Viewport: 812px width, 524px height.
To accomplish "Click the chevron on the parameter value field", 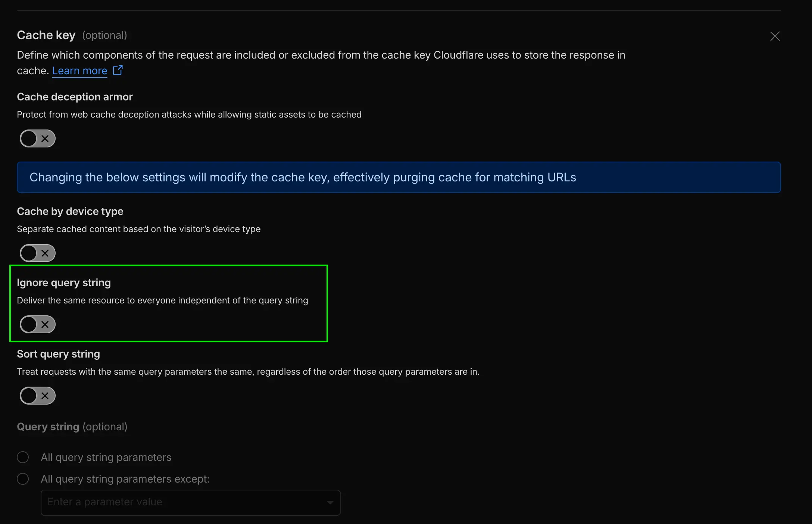I will (330, 502).
